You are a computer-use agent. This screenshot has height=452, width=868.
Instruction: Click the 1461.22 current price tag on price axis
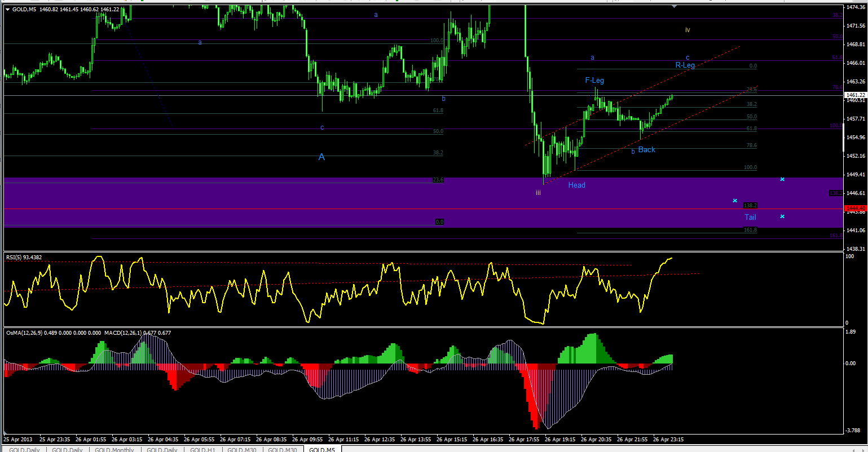tap(855, 95)
